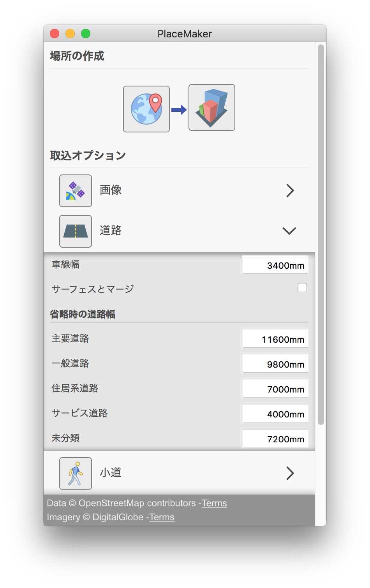Viewport: 370px width, 588px height.
Task: Click the green zoom window button
Action: point(86,34)
